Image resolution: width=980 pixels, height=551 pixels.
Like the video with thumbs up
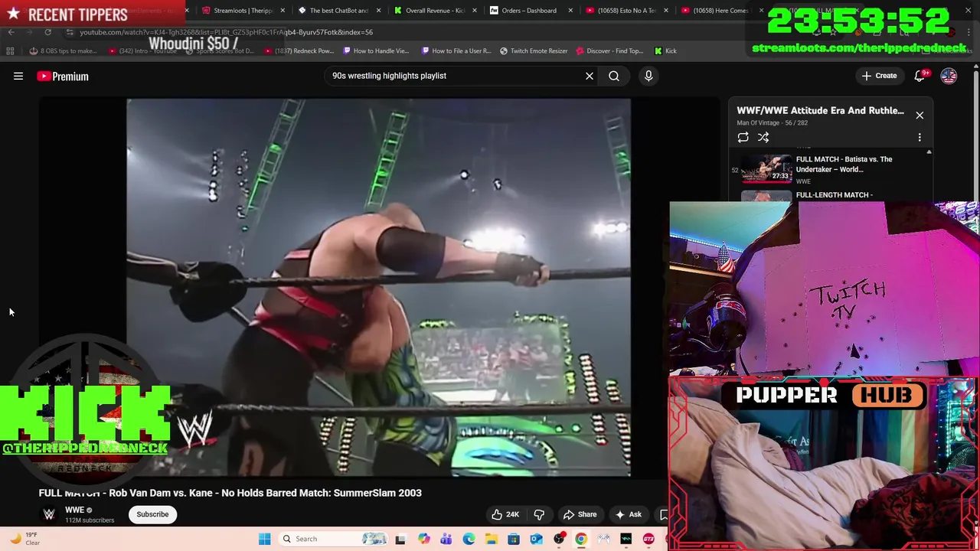point(505,514)
